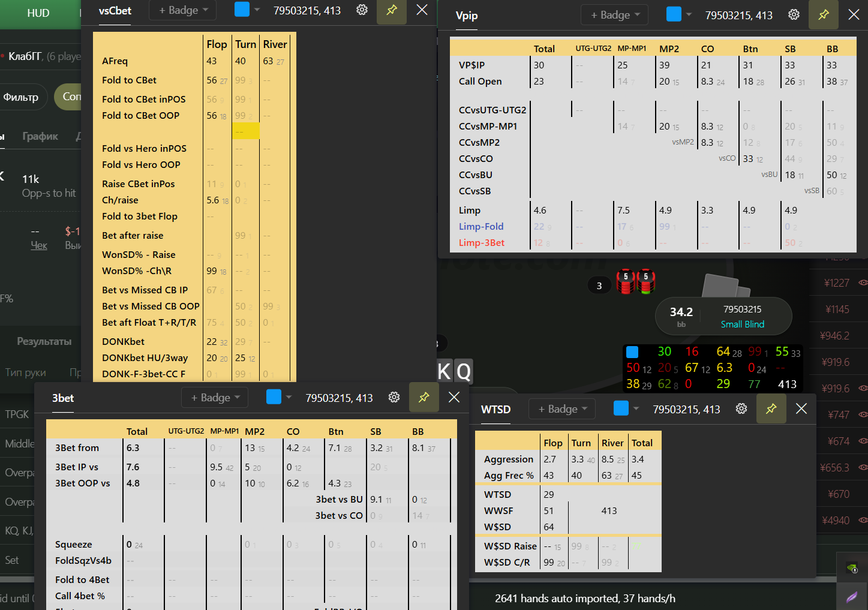Image resolution: width=868 pixels, height=610 pixels.
Task: Toggle pin on the 3bet popup
Action: coord(424,397)
